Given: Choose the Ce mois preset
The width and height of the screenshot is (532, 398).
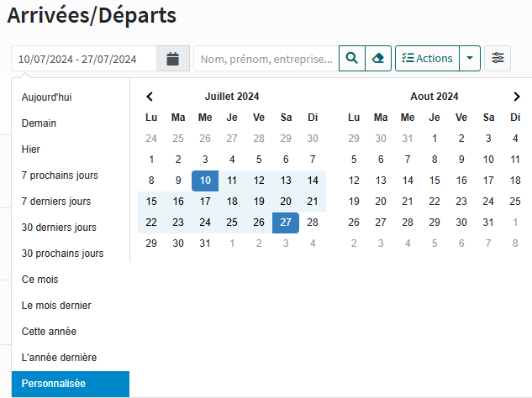Looking at the screenshot, I should [40, 280].
